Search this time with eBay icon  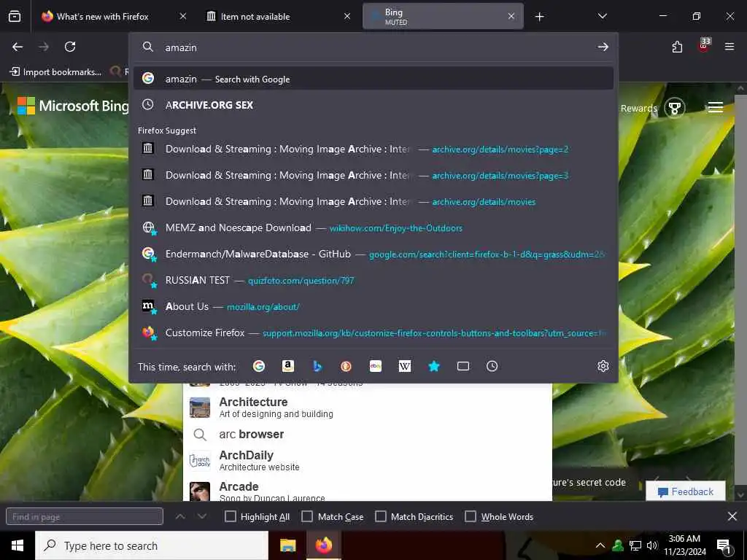coord(376,366)
